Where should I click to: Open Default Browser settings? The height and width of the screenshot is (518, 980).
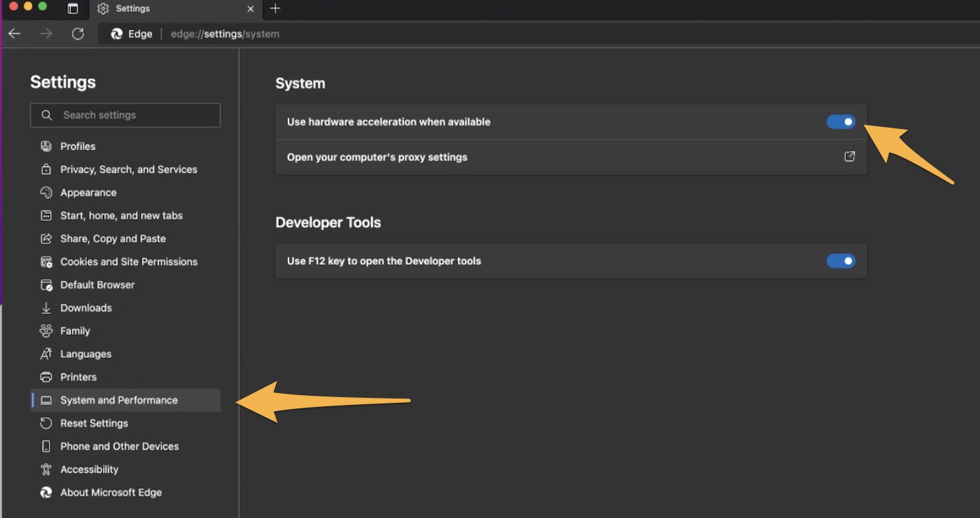[126, 285]
